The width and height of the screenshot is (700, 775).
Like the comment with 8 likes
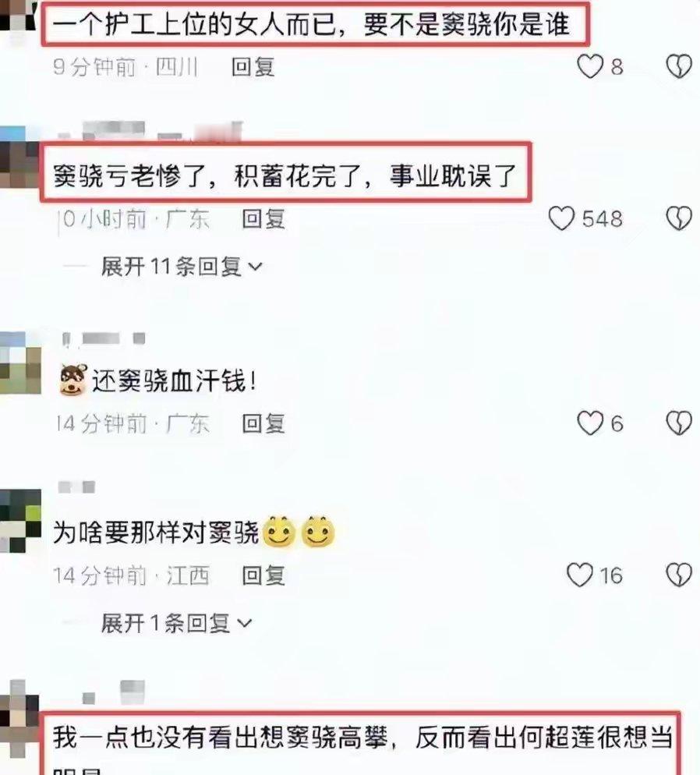click(x=590, y=66)
